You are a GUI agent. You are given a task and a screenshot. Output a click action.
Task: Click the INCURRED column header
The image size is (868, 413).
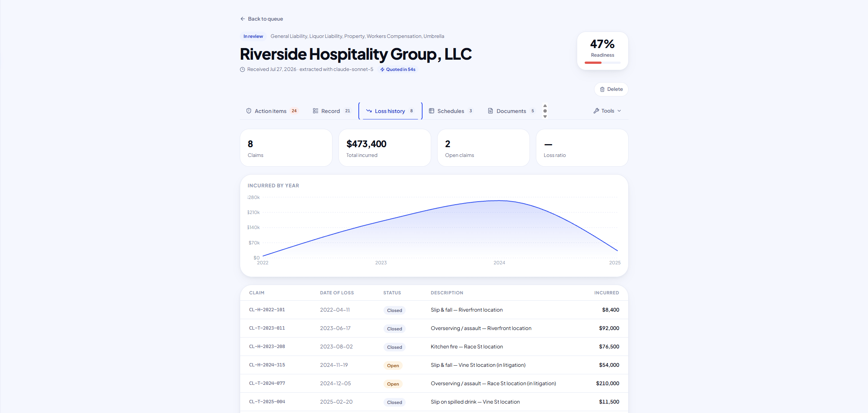tap(607, 293)
